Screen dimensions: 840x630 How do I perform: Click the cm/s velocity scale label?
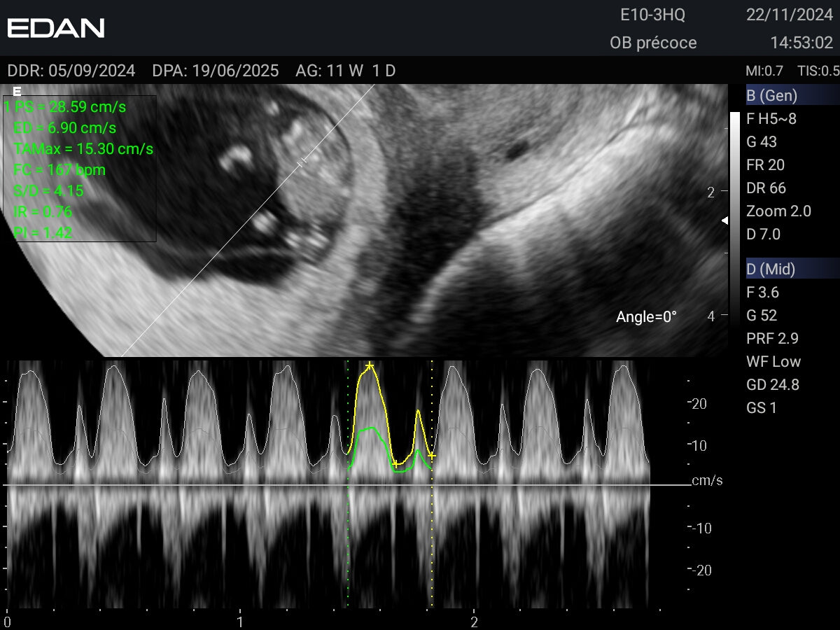tap(707, 481)
